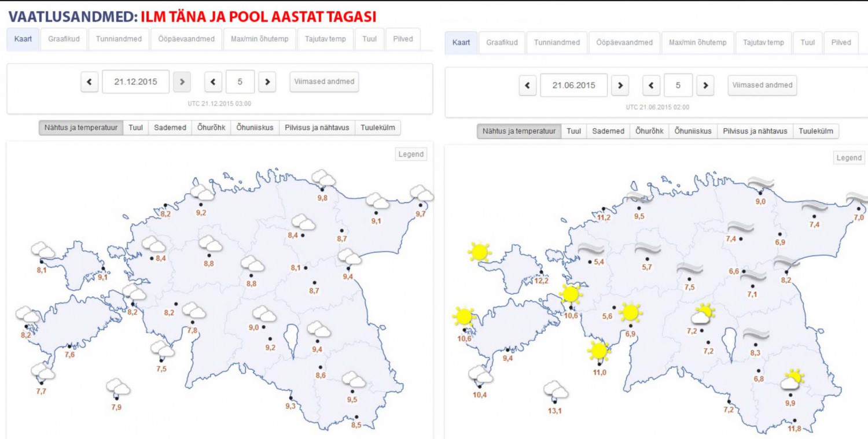Screen dimensions: 868x439
Task: Click the cloud icon above 7,9 on left map
Action: [x=118, y=386]
